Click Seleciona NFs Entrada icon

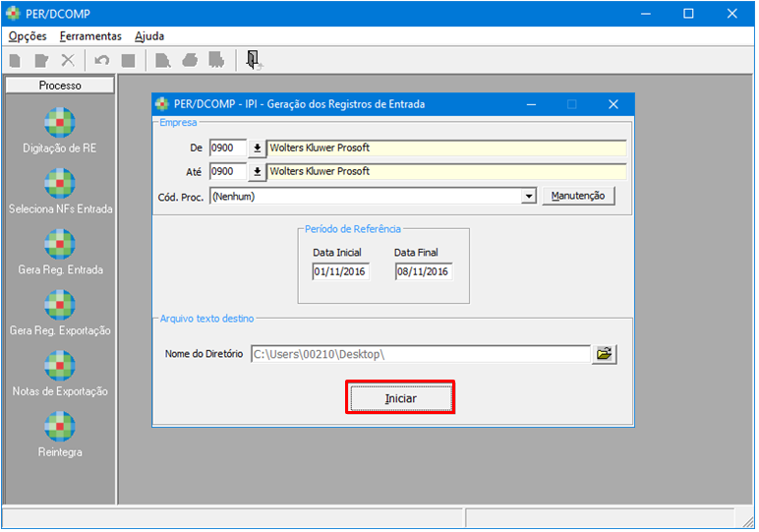(x=60, y=184)
